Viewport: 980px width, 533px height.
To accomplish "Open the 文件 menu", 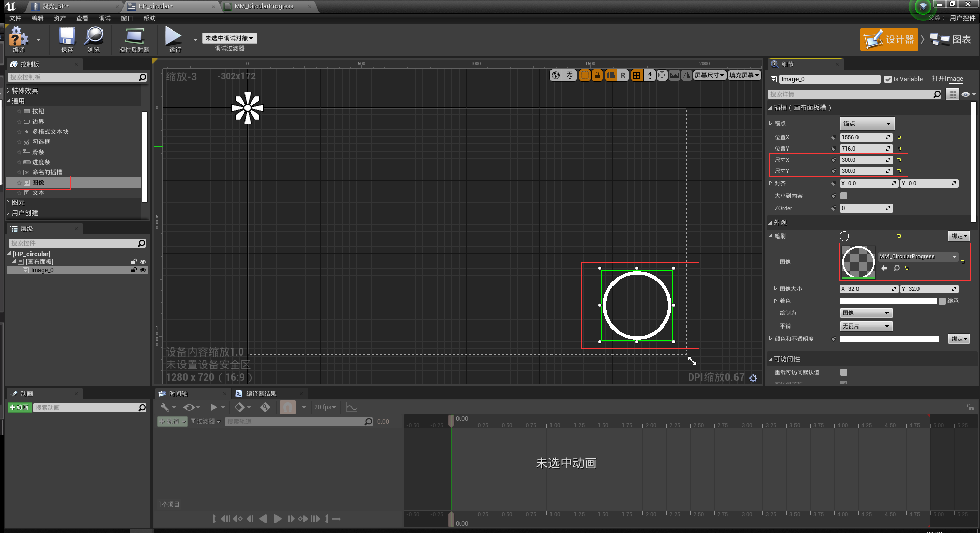I will coord(15,18).
